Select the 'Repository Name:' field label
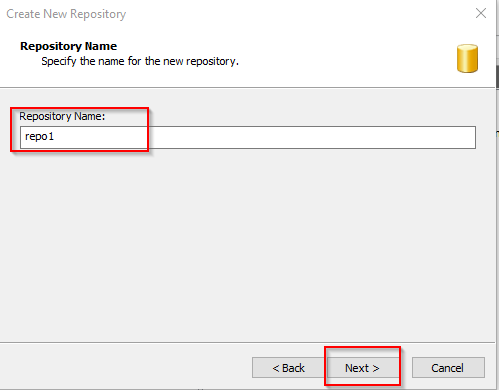499x390 pixels. click(x=62, y=116)
